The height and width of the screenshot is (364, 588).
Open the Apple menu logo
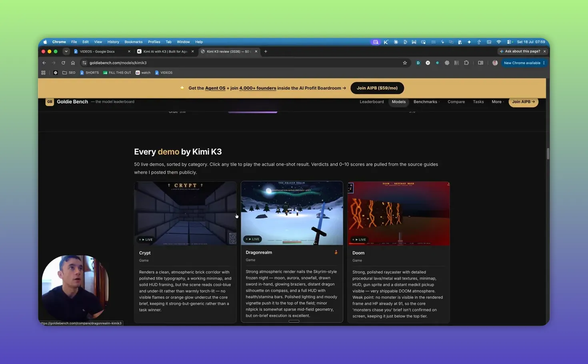45,42
